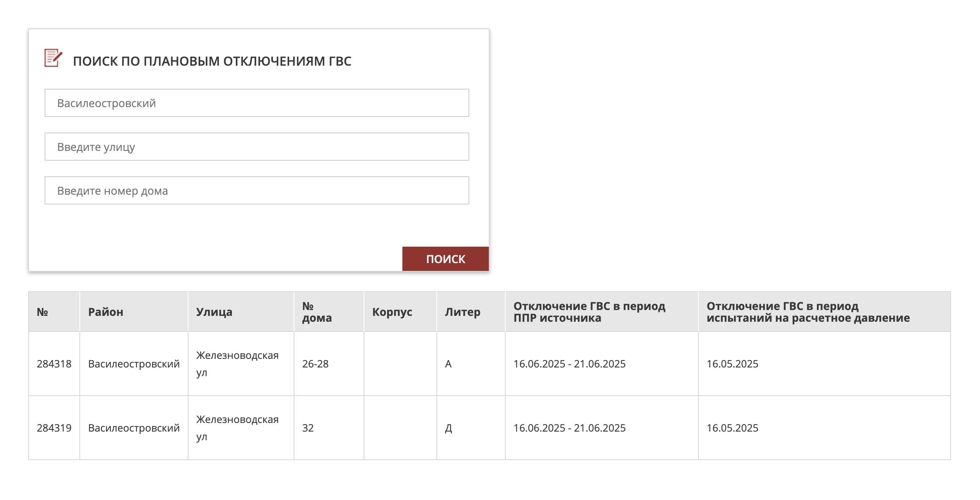The height and width of the screenshot is (500, 980).
Task: Click 'Отключение ГВС в период ППР источника' header
Action: (x=589, y=312)
